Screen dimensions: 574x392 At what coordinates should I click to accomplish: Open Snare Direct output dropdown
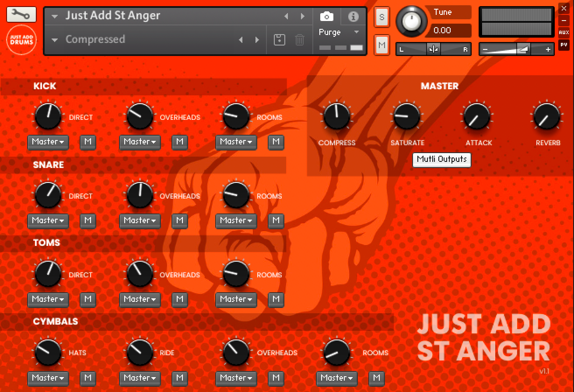[48, 220]
